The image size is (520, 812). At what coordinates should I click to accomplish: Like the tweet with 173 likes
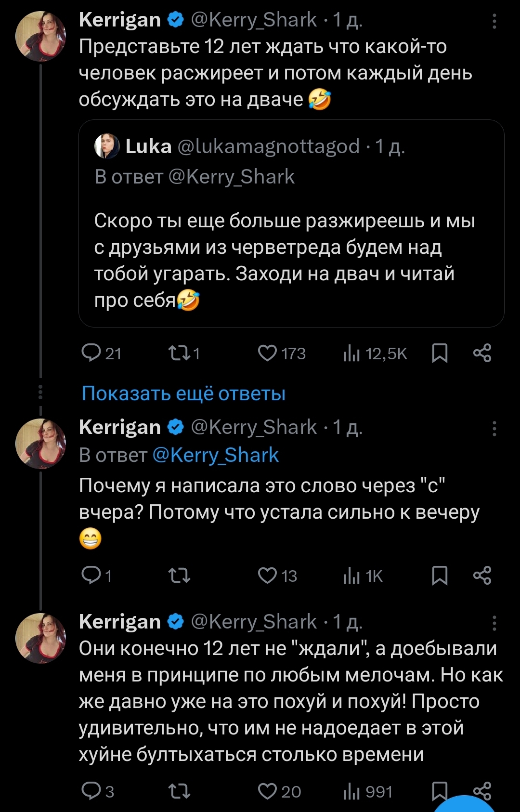267,353
